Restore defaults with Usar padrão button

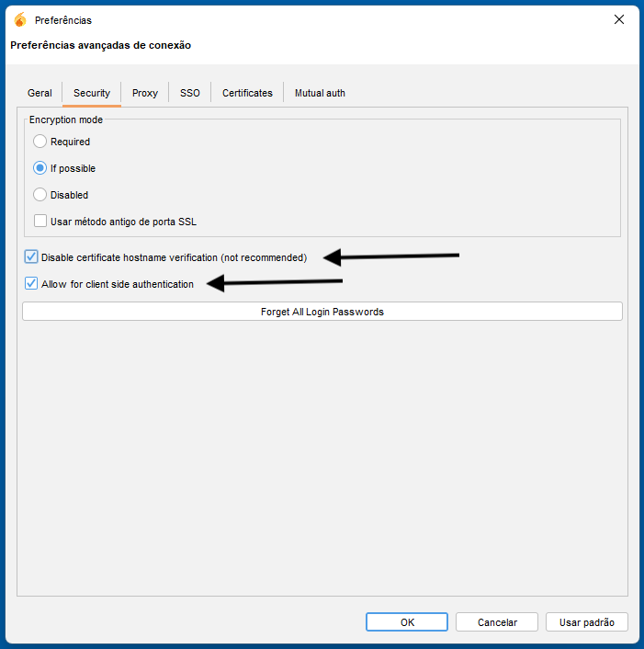coord(586,622)
